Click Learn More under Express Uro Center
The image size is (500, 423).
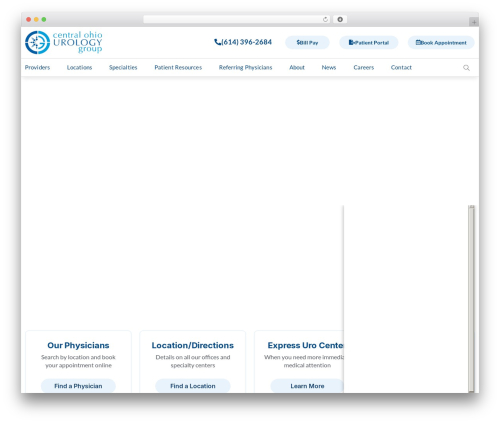[307, 386]
